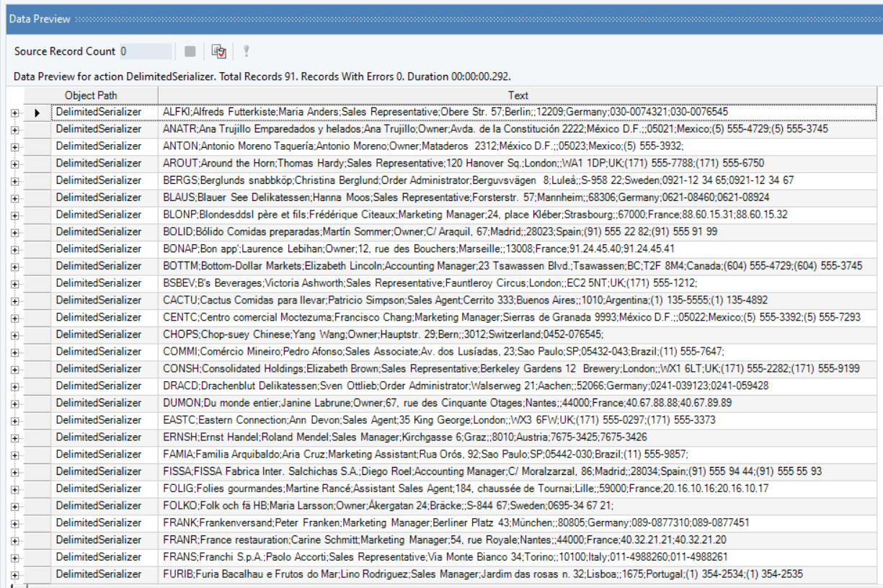Expand the EASTC Eastern Connection row
This screenshot has height=588, width=883.
click(14, 420)
